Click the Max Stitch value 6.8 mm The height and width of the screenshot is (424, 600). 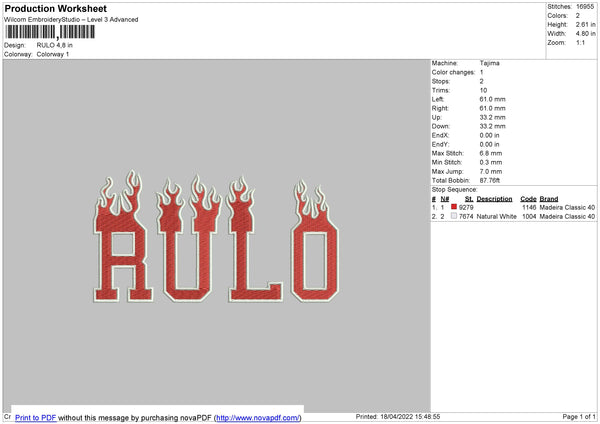click(491, 153)
